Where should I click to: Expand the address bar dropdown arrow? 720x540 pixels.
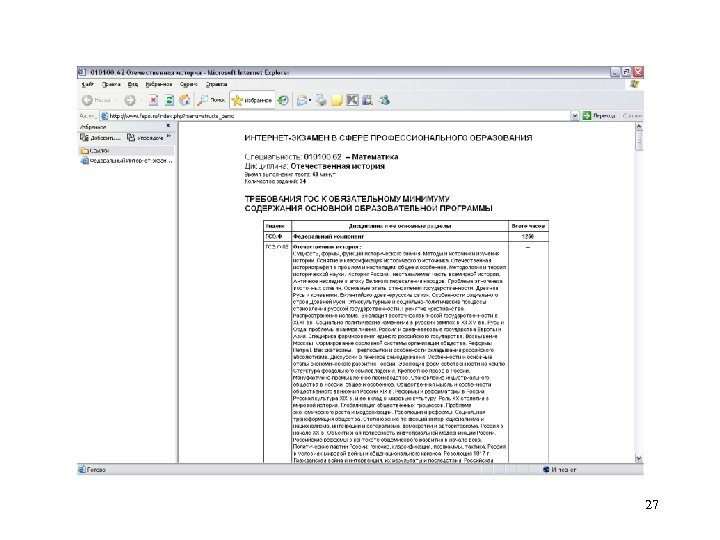[574, 116]
